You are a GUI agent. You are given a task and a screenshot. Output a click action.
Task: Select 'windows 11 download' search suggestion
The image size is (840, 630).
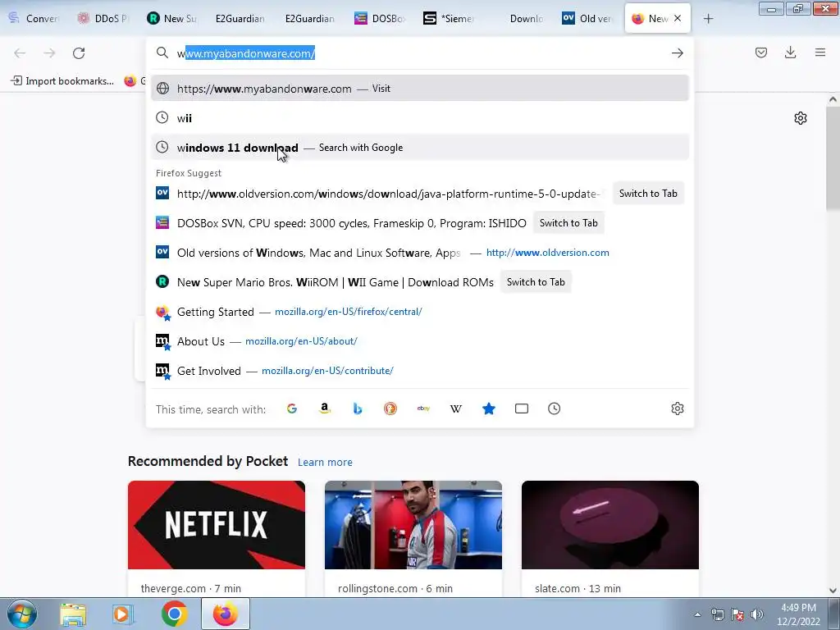coord(419,148)
